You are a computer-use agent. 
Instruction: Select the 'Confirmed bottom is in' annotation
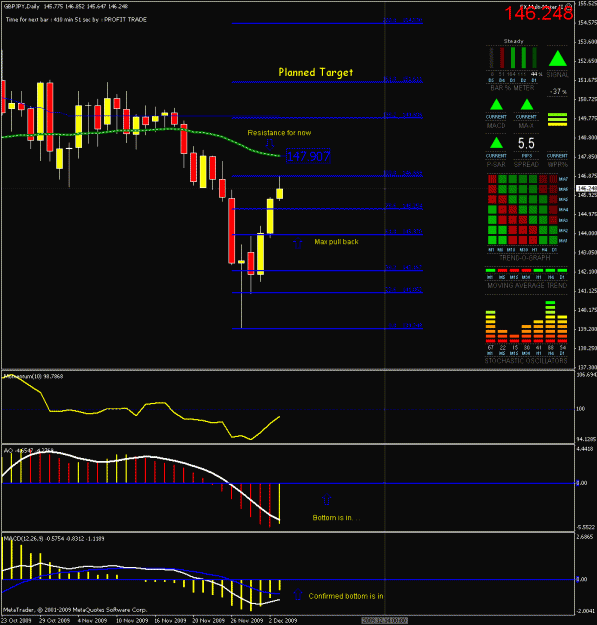[346, 596]
